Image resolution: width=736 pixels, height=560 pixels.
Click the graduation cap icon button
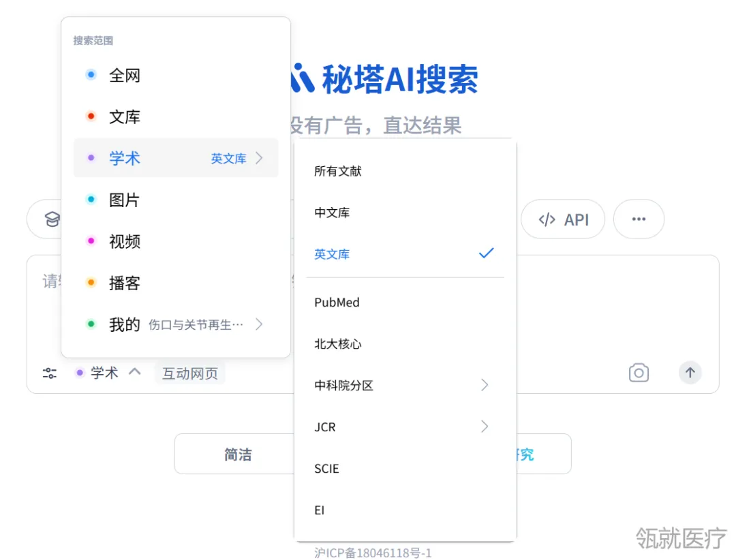(x=52, y=219)
